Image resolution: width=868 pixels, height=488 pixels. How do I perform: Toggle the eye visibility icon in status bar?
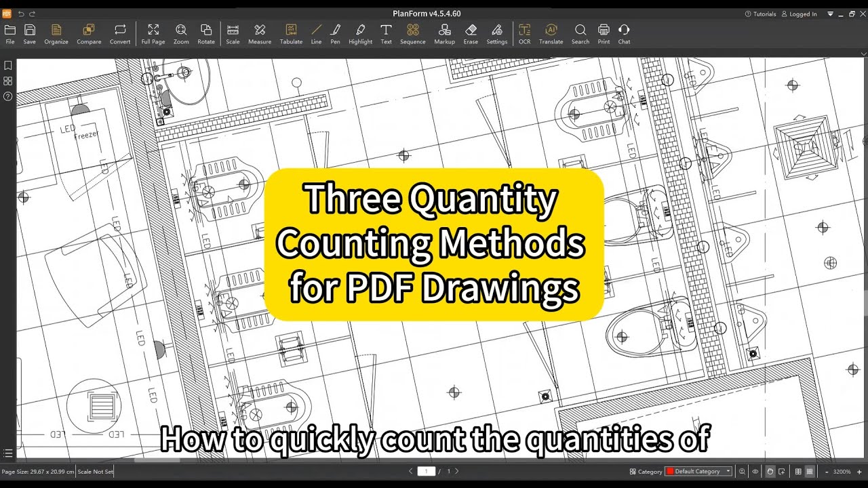point(755,471)
